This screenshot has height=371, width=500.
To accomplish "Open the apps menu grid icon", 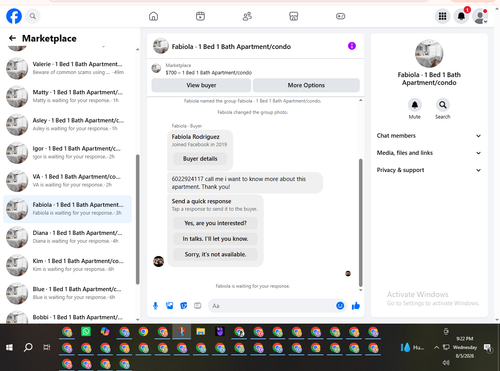I will [442, 16].
